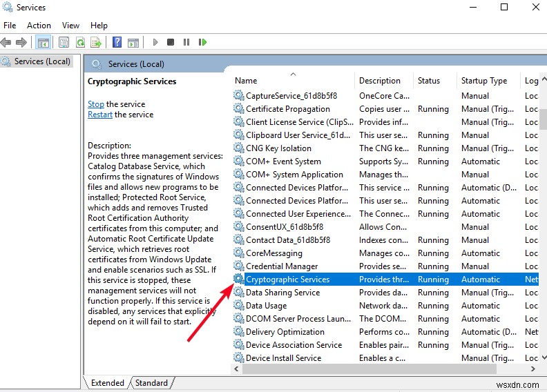Click the gear icon of ConsentUX_61d8b5f8
547x392 pixels.
point(238,226)
